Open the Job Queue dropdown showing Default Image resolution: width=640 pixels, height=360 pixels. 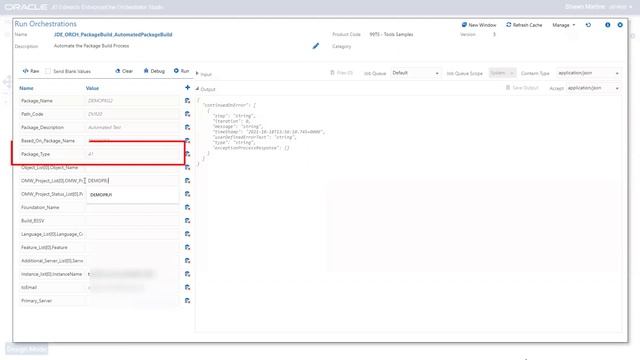[416, 73]
